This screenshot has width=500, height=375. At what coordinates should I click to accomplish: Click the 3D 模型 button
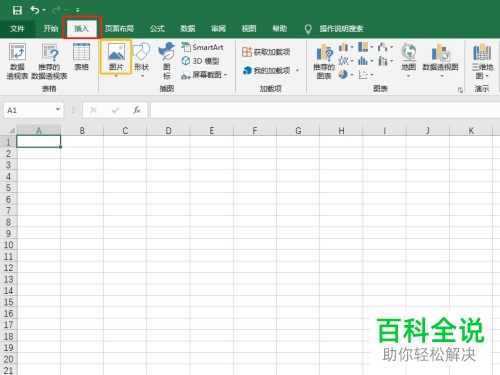coord(200,61)
